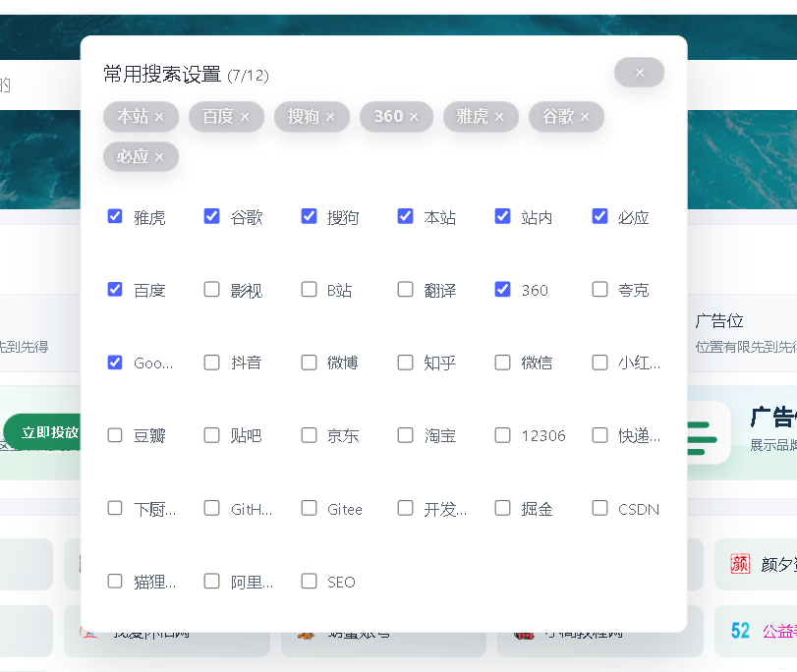This screenshot has width=797, height=672.
Task: Uncheck the 必应 checkbox
Action: 599,216
